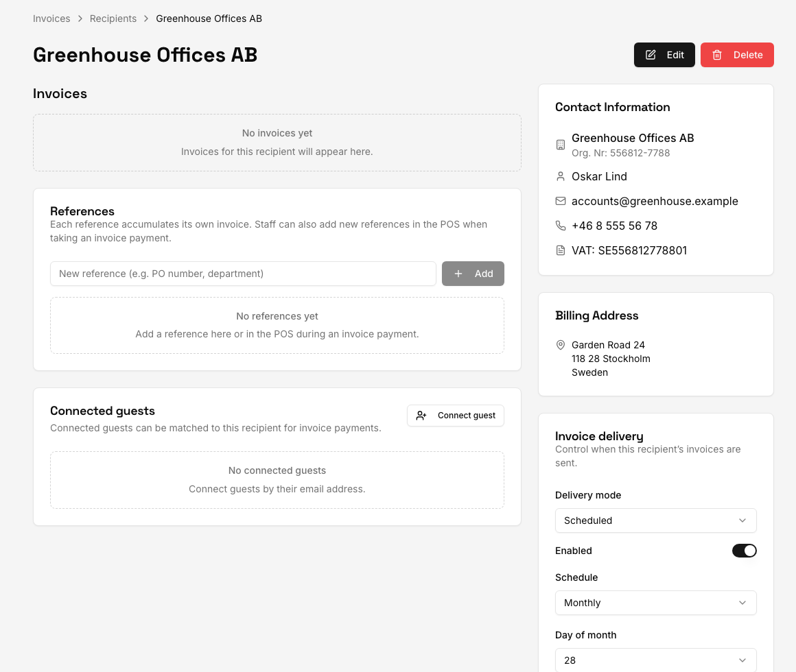Click the Delete button label
Screen dimensions: 796x672
(x=748, y=55)
